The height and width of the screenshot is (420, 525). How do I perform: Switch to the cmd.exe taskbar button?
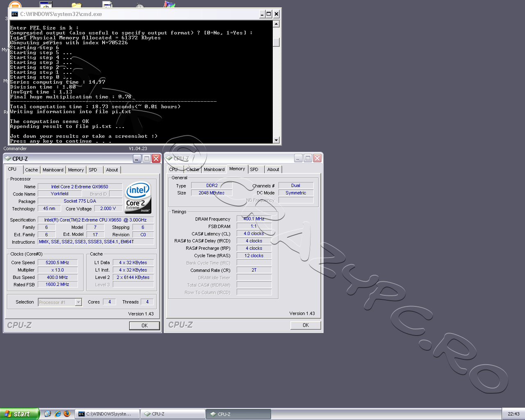tap(107, 414)
